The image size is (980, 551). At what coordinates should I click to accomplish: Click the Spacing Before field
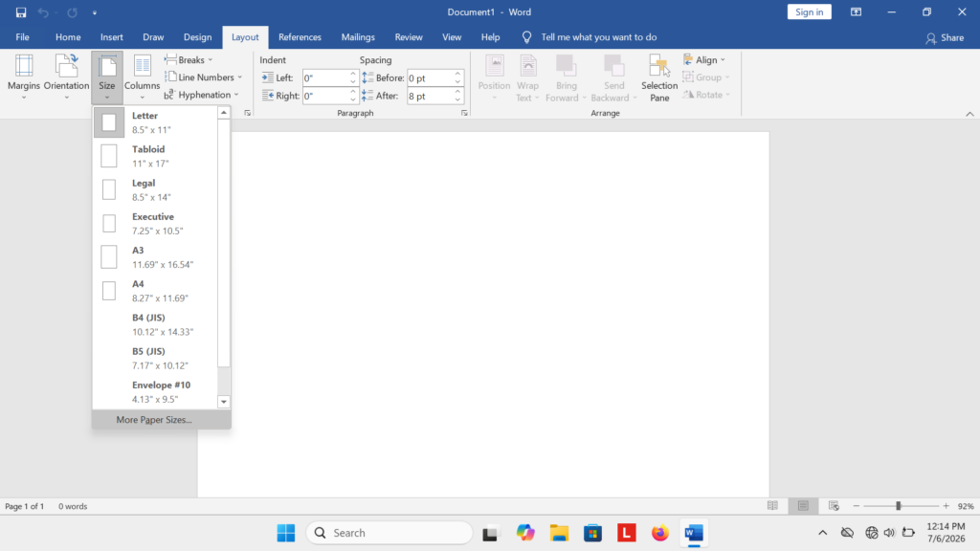430,78
